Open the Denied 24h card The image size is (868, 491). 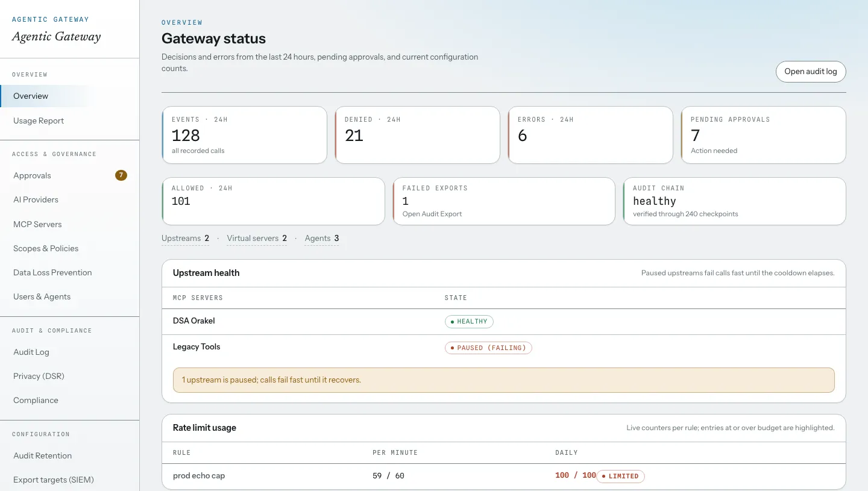click(x=417, y=135)
